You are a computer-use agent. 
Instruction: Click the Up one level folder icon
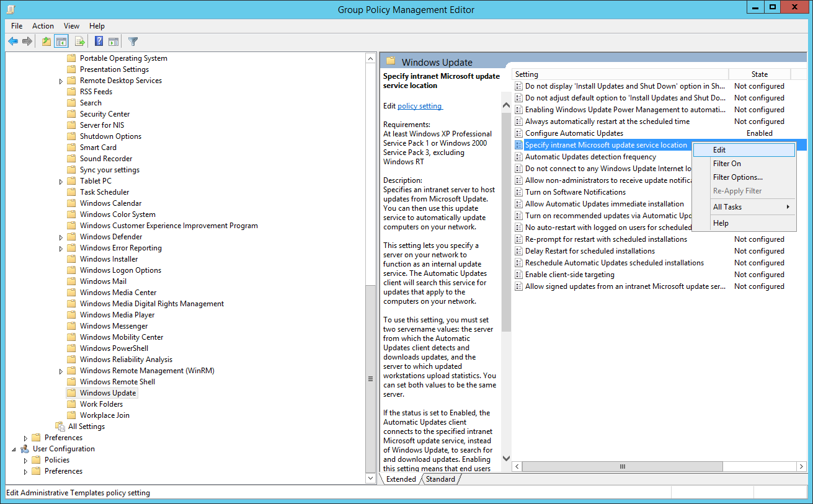(x=47, y=42)
